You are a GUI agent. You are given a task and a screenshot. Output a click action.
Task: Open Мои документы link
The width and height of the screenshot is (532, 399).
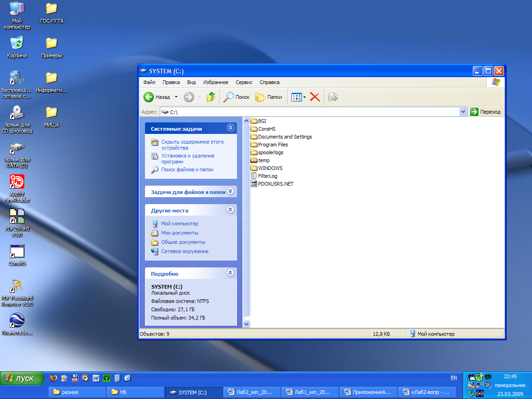click(x=180, y=233)
